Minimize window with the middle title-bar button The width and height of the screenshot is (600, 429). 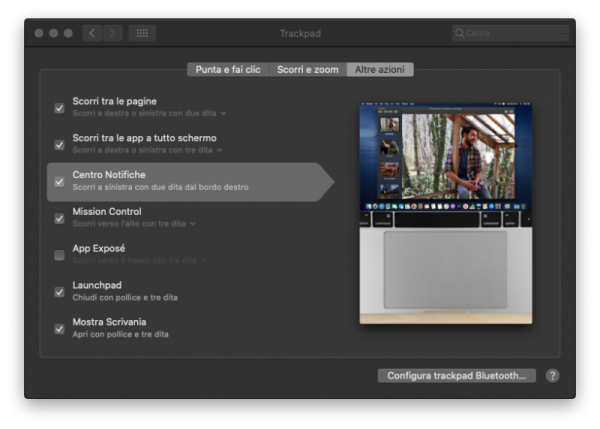click(x=54, y=33)
